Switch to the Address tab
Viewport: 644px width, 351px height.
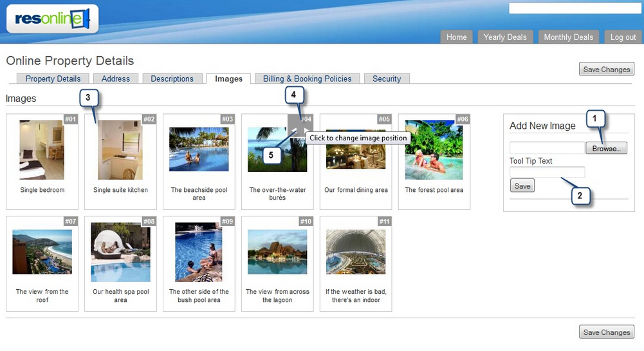tap(116, 79)
